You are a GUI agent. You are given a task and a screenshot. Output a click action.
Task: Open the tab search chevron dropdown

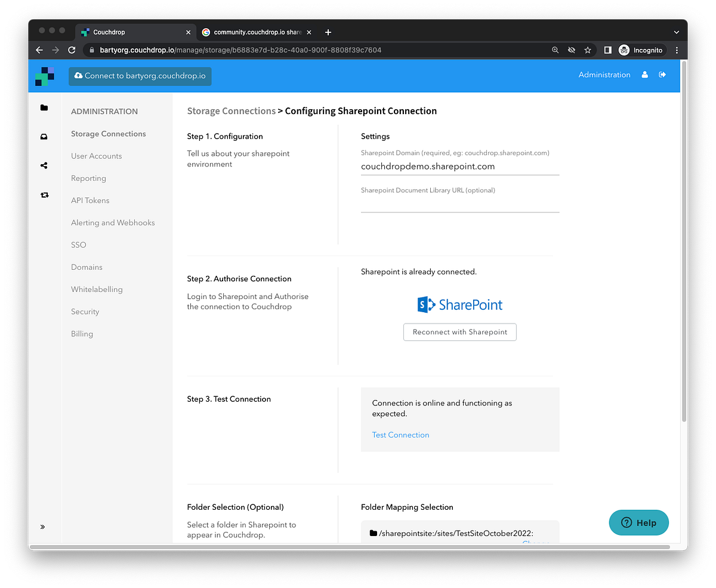coord(676,32)
